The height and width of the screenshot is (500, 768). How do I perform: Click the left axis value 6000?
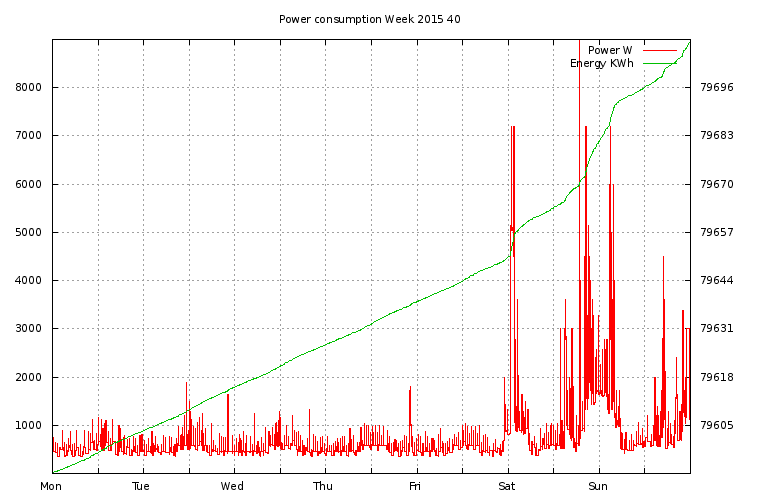(x=28, y=185)
